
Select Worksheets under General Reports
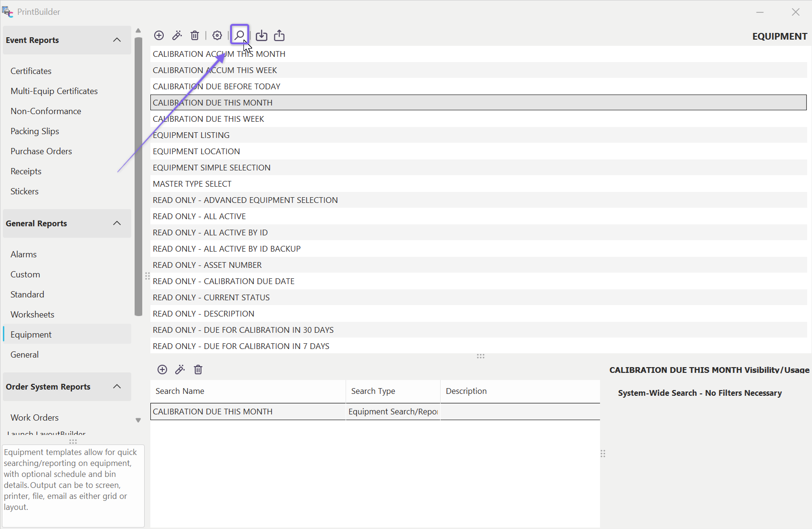tap(32, 315)
